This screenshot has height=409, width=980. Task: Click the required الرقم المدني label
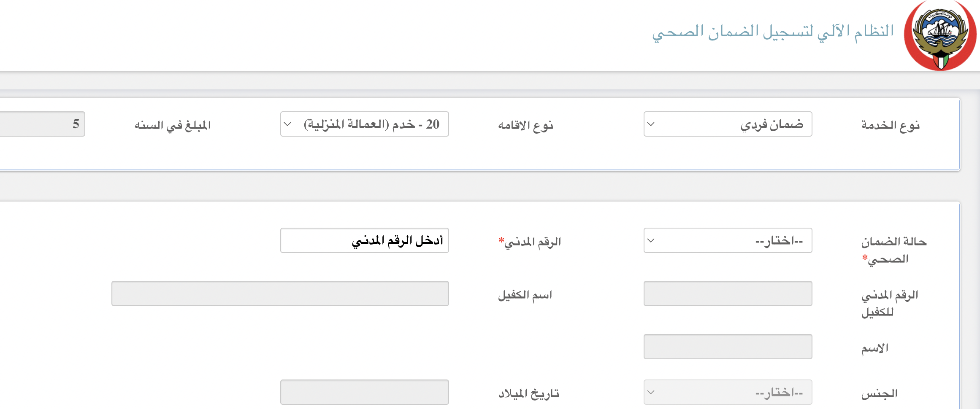[530, 242]
